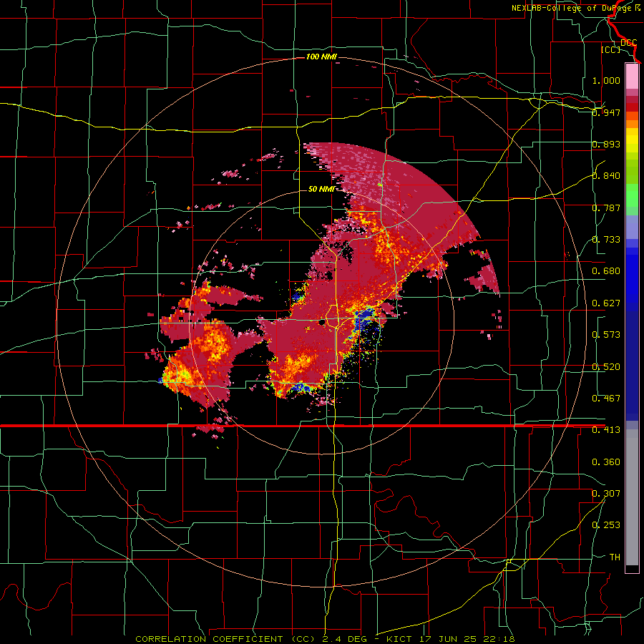Click the "0.360" legend value
Viewport: 644px width, 644px height.
[606, 462]
